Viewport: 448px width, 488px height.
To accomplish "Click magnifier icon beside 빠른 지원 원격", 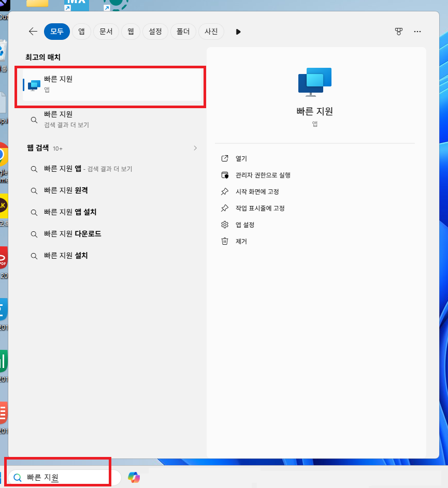I will pyautogui.click(x=34, y=191).
